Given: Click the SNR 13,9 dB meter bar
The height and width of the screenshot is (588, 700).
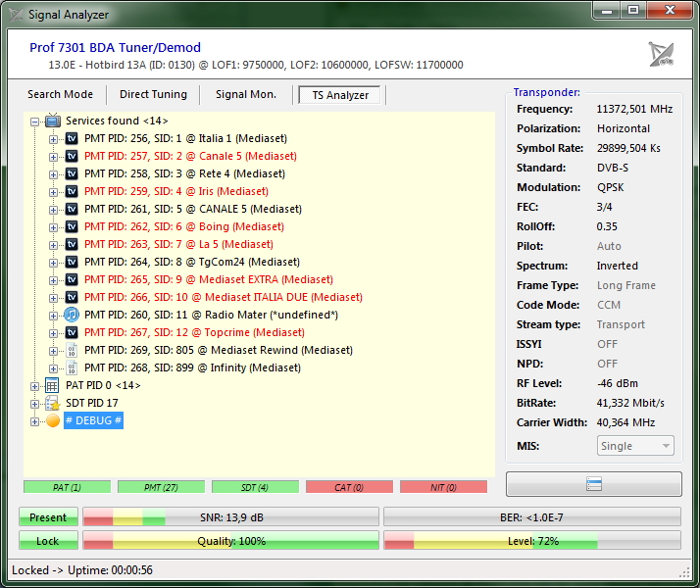Looking at the screenshot, I should coord(230,517).
